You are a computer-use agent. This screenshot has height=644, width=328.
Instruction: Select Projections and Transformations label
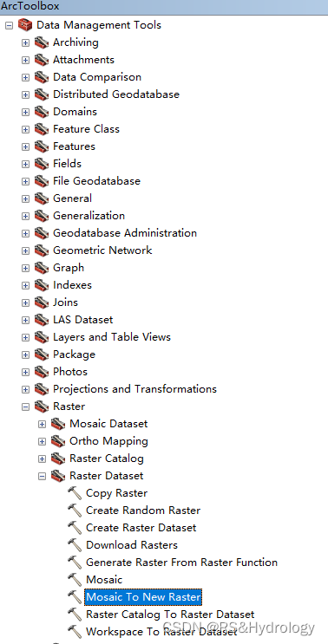pos(134,389)
